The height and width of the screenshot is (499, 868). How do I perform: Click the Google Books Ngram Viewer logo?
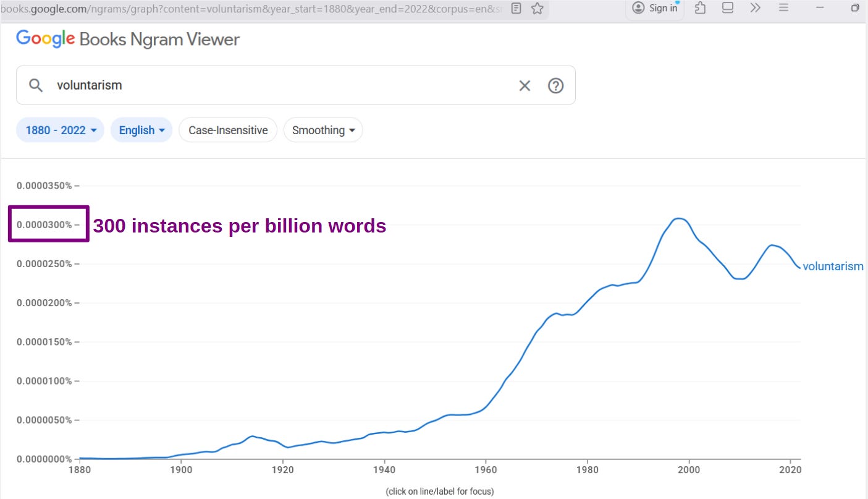pos(128,40)
